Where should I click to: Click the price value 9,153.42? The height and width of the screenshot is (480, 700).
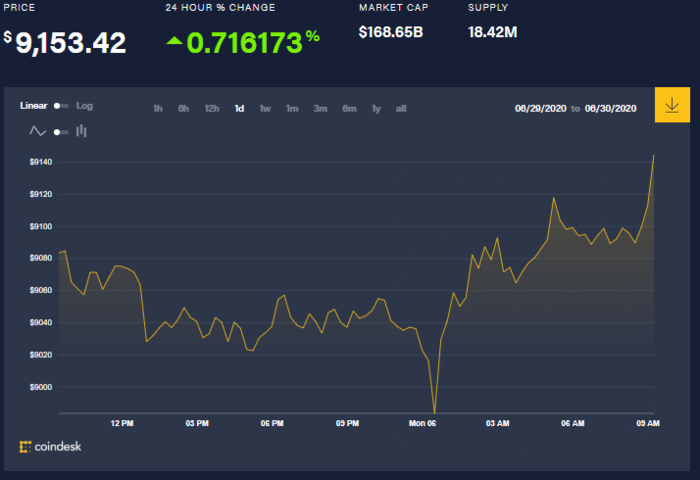71,43
